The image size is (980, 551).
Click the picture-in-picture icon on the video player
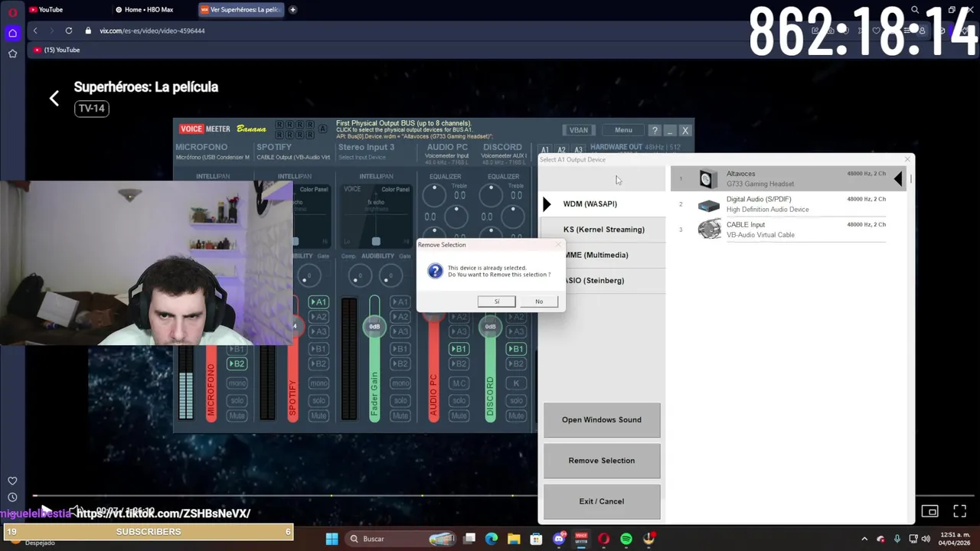929,511
